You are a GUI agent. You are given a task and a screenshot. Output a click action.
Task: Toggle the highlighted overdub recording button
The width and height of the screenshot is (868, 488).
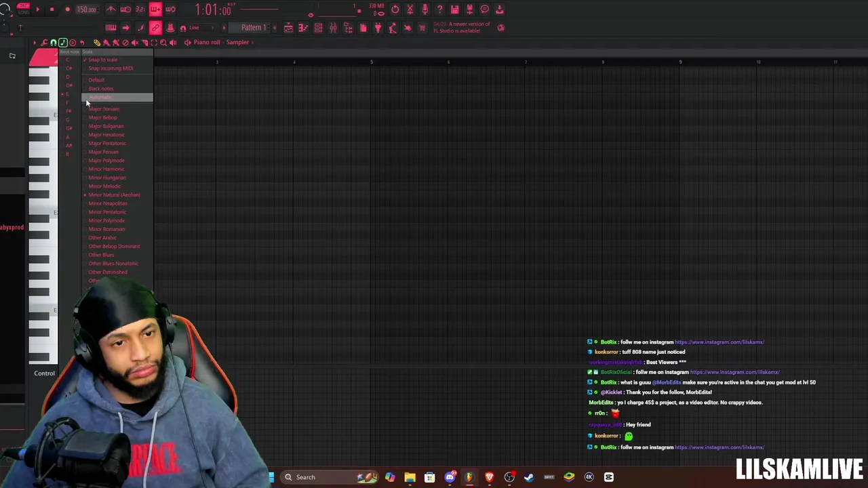tap(155, 9)
